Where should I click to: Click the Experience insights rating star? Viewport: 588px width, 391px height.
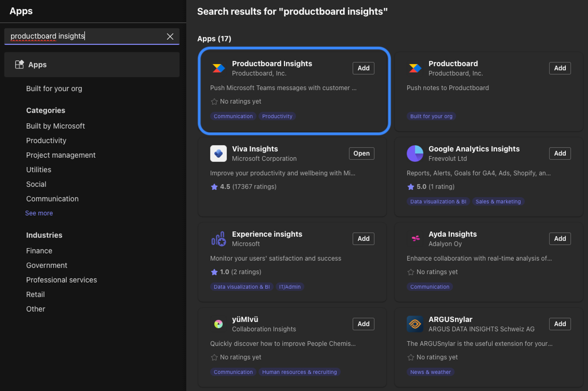click(214, 272)
